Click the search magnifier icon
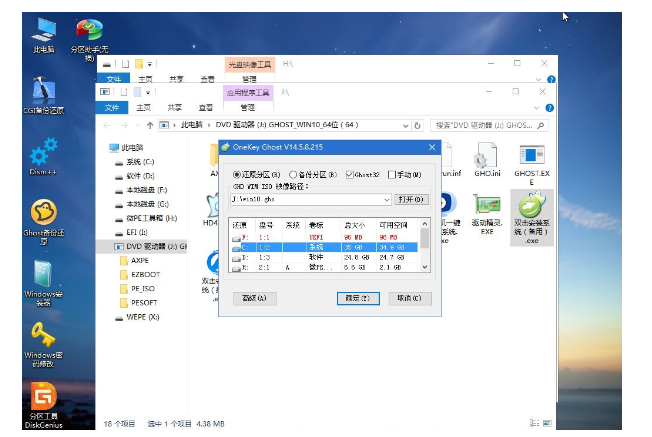Screen dimensions: 652x437 click(x=540, y=125)
